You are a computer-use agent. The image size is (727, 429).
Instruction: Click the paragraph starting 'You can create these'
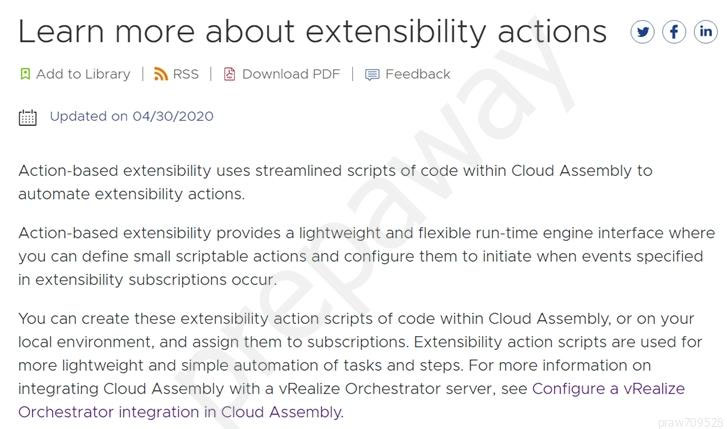tap(360, 365)
